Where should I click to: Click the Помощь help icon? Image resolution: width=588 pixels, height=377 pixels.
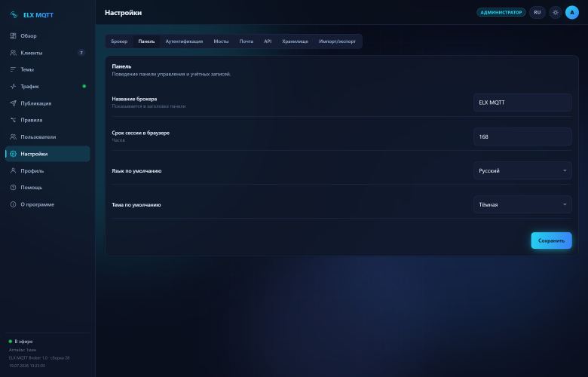pos(13,187)
